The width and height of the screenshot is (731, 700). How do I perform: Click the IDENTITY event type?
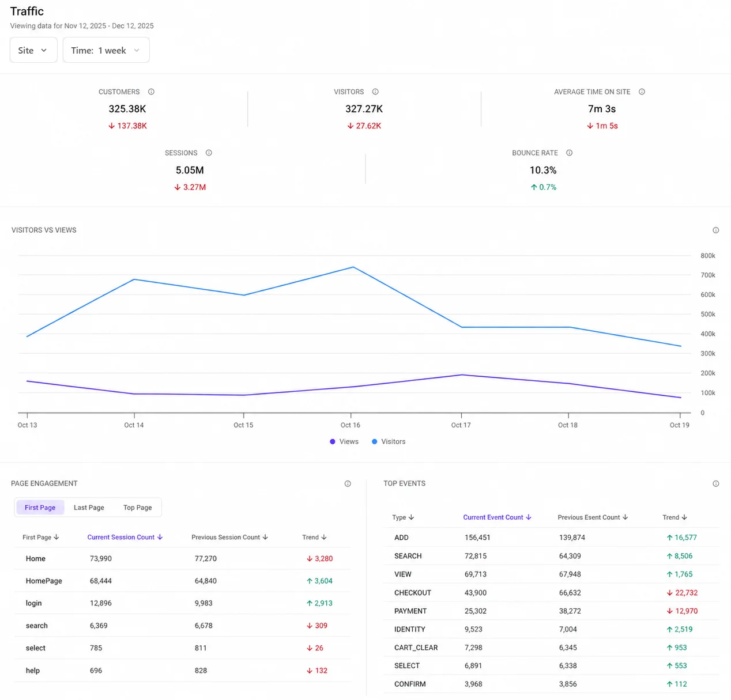click(x=410, y=630)
